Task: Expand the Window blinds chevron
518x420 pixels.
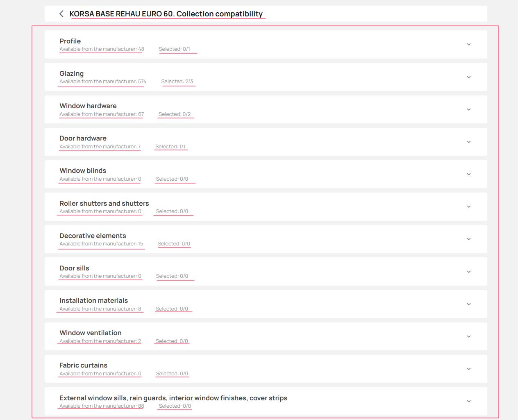Action: pos(469,174)
